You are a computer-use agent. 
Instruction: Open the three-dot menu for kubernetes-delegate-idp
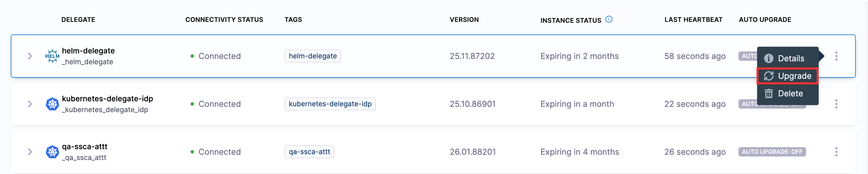[836, 104]
